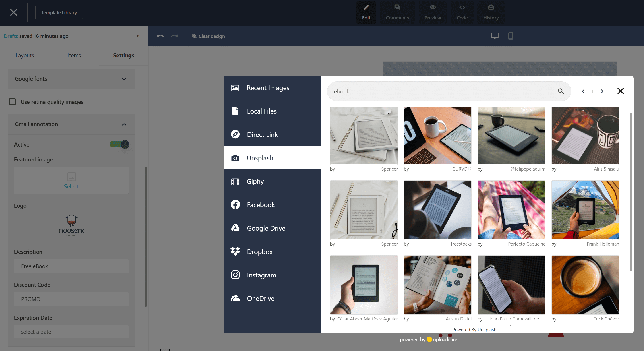The width and height of the screenshot is (644, 351).
Task: Click the undo arrow in toolbar
Action: coord(160,36)
